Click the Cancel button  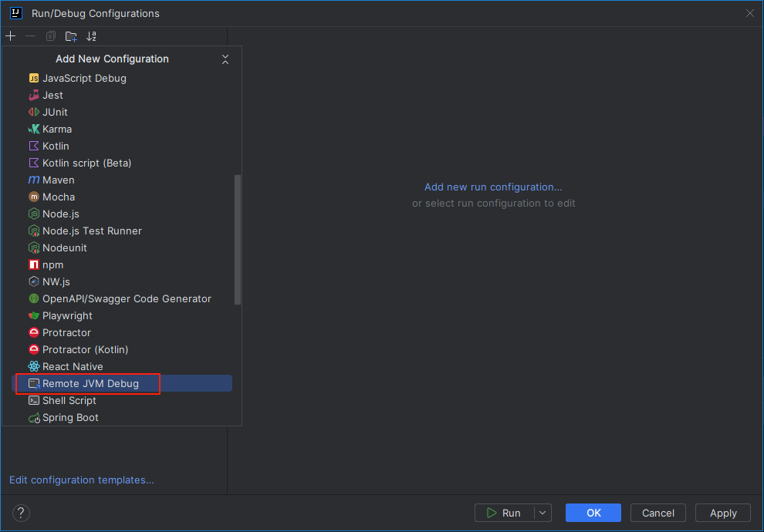pyautogui.click(x=658, y=513)
